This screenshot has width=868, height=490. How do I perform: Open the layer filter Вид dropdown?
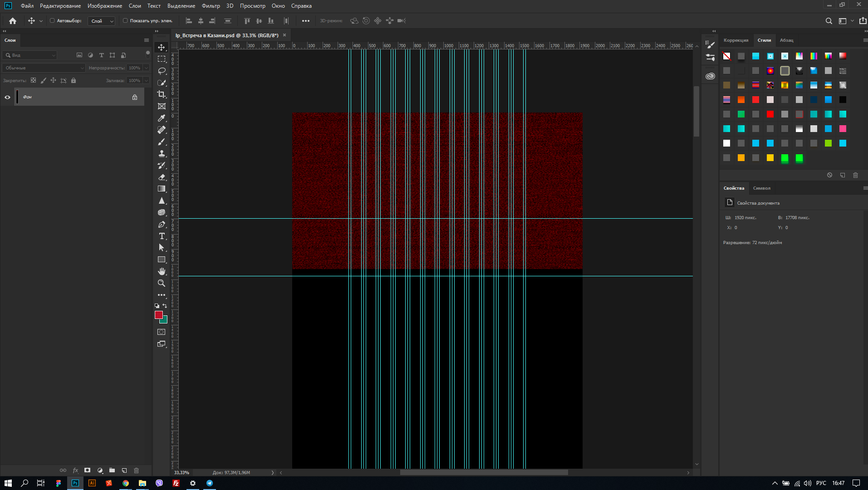tap(29, 55)
